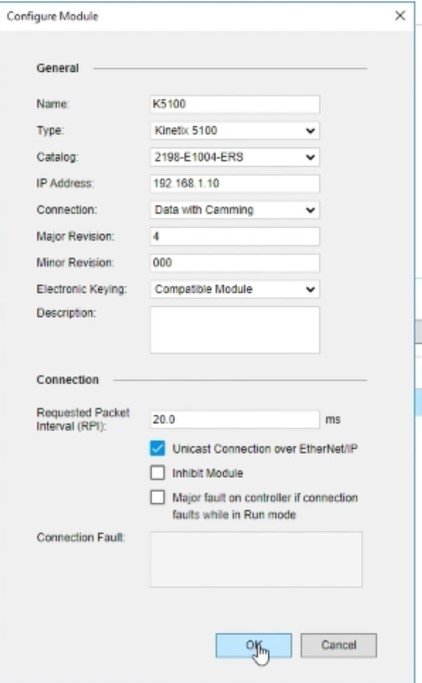Click the ms unit label

[x=333, y=419]
